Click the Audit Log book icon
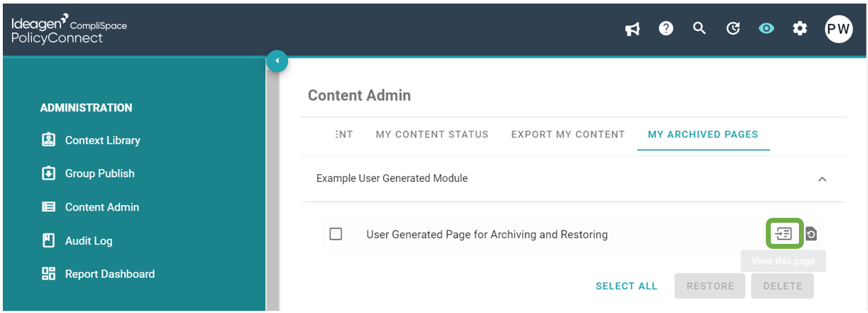 [49, 240]
